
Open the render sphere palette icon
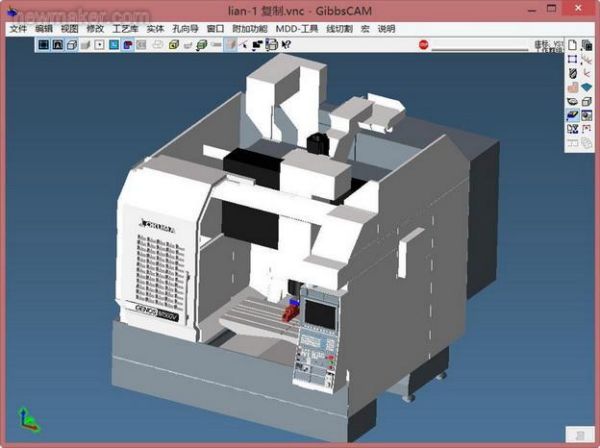tap(586, 115)
